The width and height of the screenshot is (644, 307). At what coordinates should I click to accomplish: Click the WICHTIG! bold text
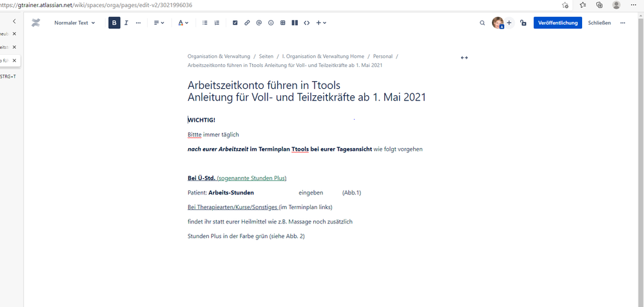pos(201,120)
